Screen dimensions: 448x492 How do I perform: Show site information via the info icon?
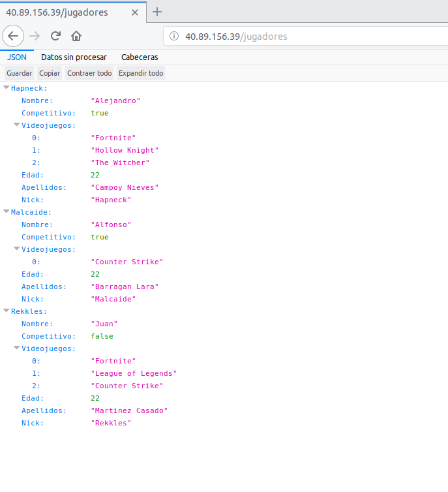pyautogui.click(x=174, y=36)
